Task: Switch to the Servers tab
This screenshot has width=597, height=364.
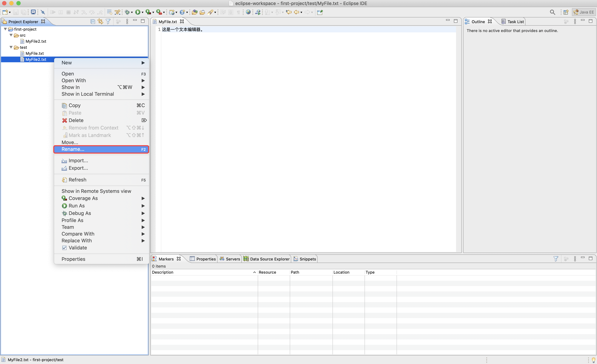Action: coord(230,259)
